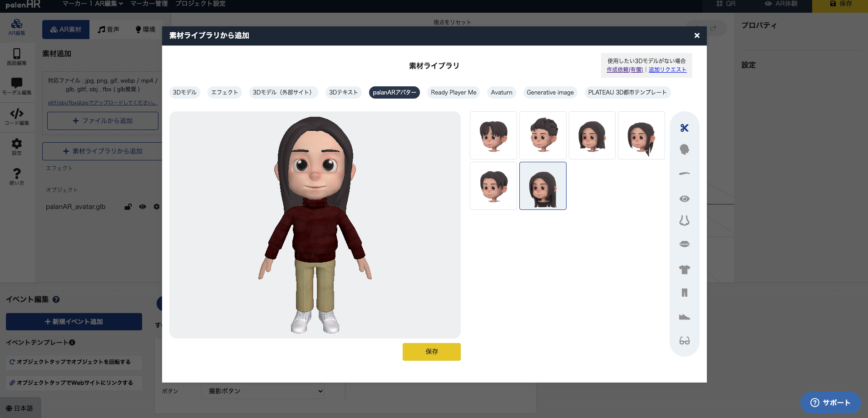Open the 作成依頼(有償) link
868x418 pixels.
(x=624, y=69)
